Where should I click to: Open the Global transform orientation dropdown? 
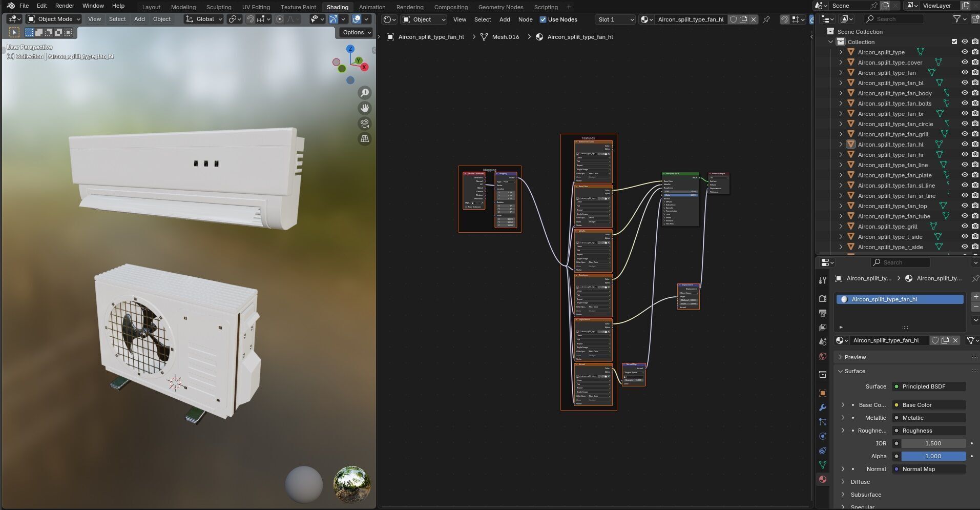[204, 19]
